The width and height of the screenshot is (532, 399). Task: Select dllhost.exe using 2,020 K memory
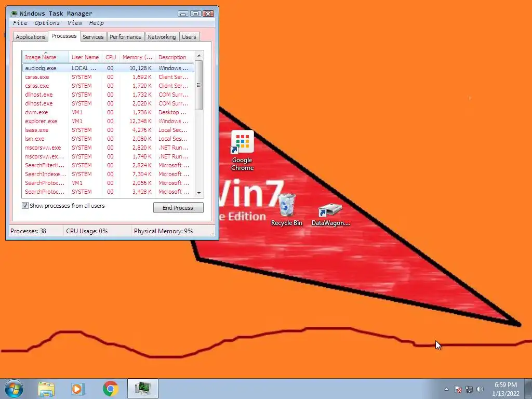pos(108,103)
